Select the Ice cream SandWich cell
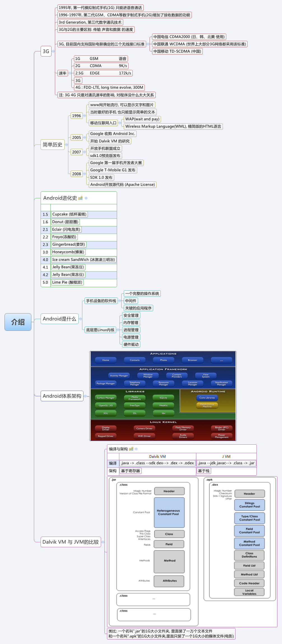This screenshot has height=644, width=282. (x=83, y=260)
